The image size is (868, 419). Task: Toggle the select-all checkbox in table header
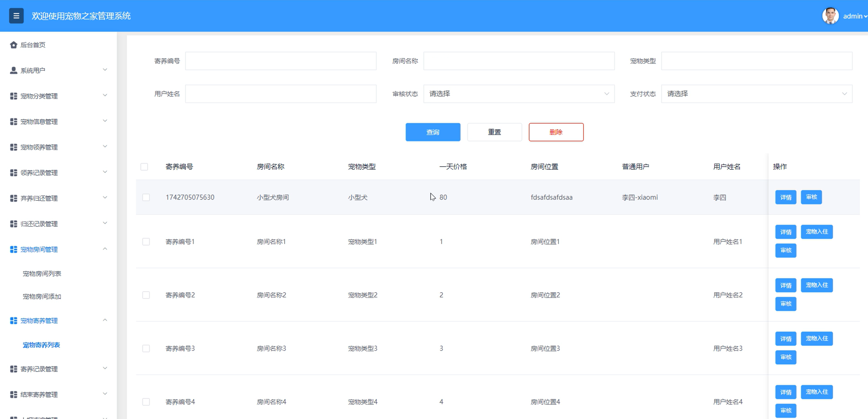point(144,167)
